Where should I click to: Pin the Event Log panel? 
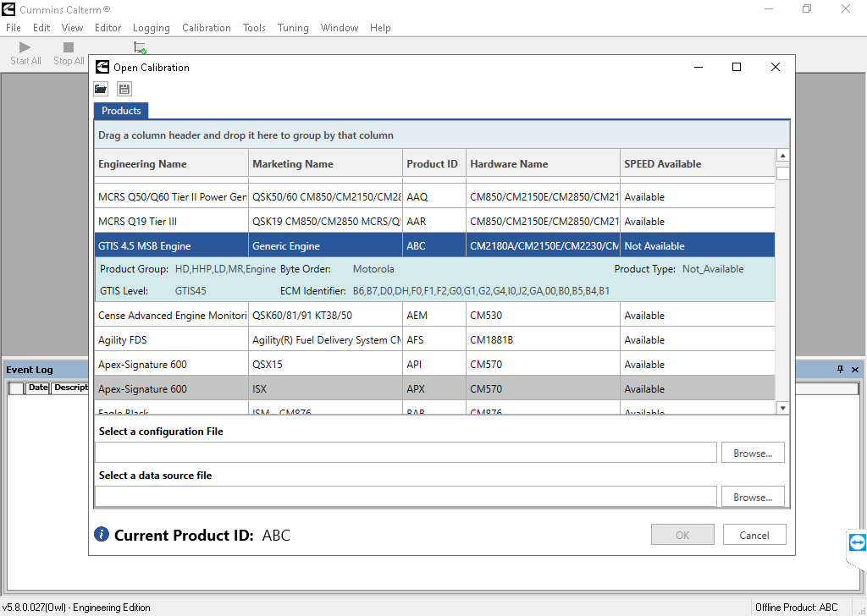click(x=841, y=370)
